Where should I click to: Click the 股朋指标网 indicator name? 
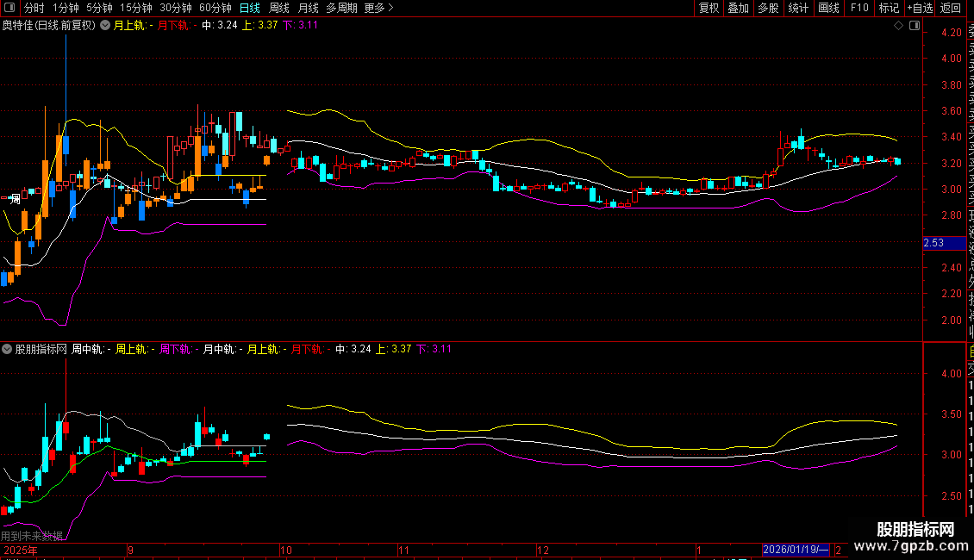tap(41, 349)
